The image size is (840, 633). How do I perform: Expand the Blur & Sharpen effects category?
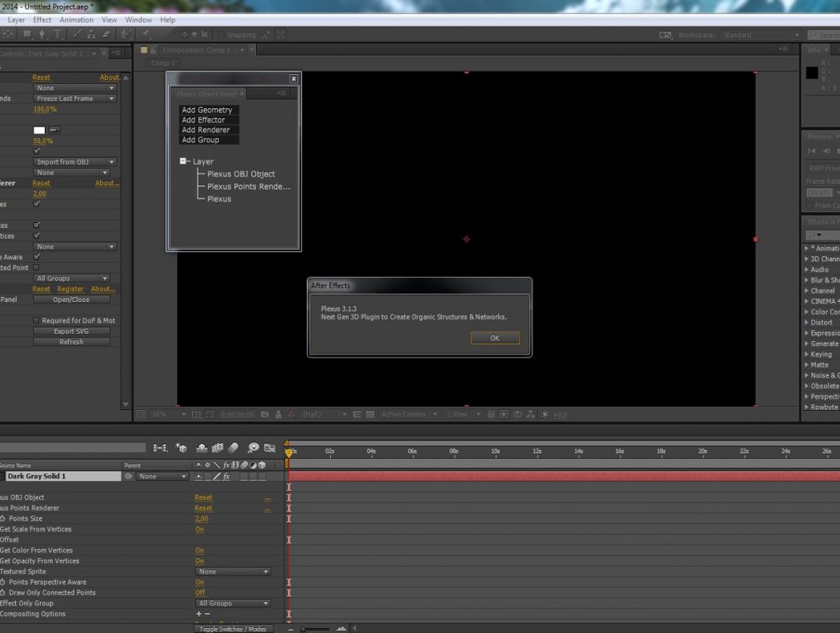click(807, 279)
